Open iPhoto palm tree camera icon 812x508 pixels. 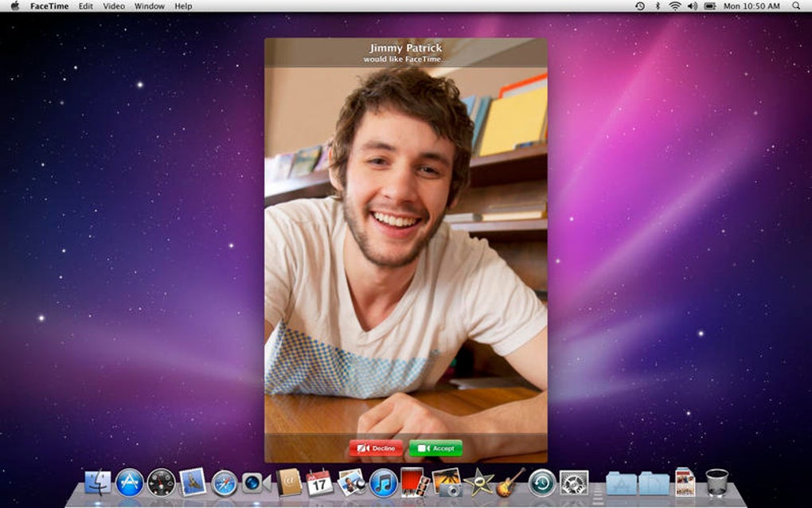447,483
